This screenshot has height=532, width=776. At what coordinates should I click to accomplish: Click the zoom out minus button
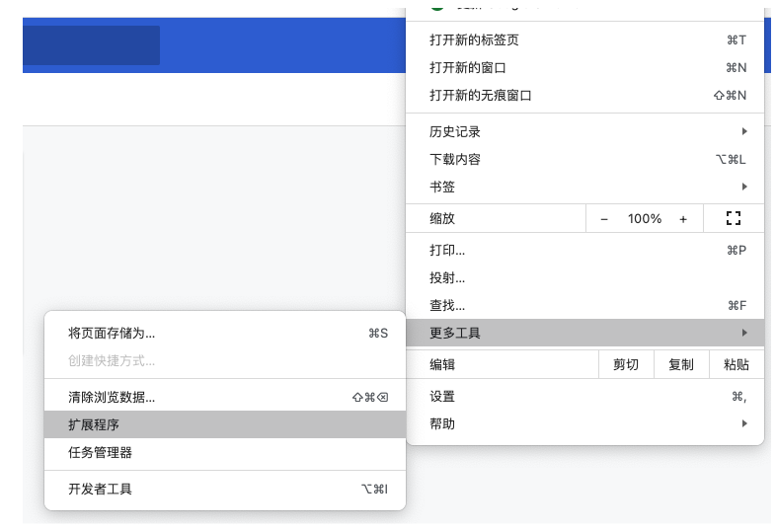pos(604,218)
